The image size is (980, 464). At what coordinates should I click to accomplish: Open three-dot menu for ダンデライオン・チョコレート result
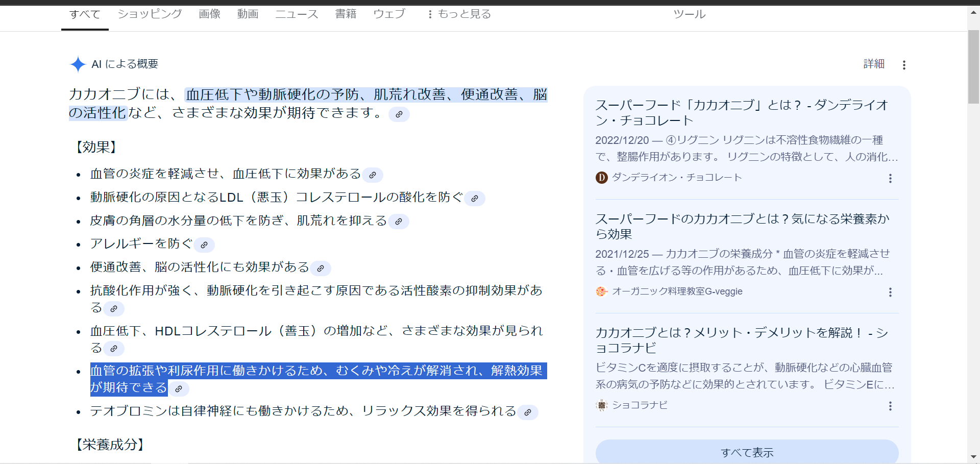click(x=890, y=178)
